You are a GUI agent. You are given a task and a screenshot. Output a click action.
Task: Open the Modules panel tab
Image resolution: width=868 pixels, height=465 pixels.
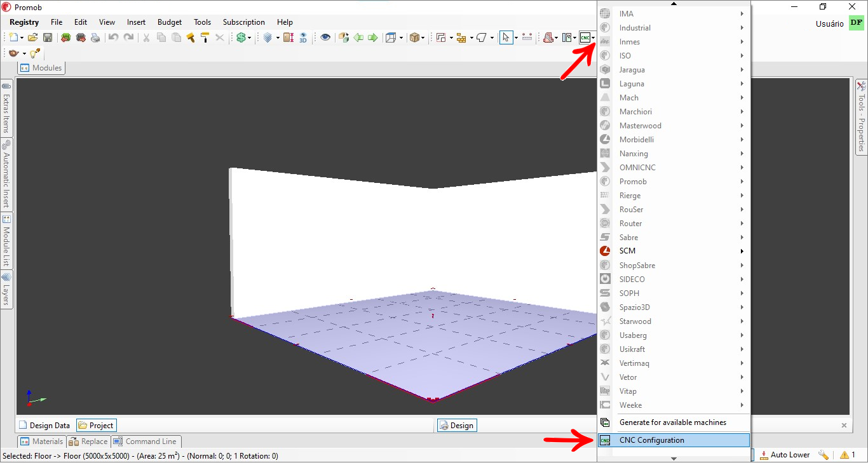[42, 68]
